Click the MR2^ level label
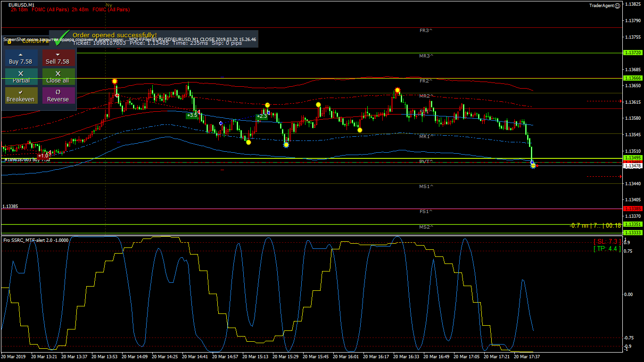This screenshot has width=644, height=362. coord(426,96)
